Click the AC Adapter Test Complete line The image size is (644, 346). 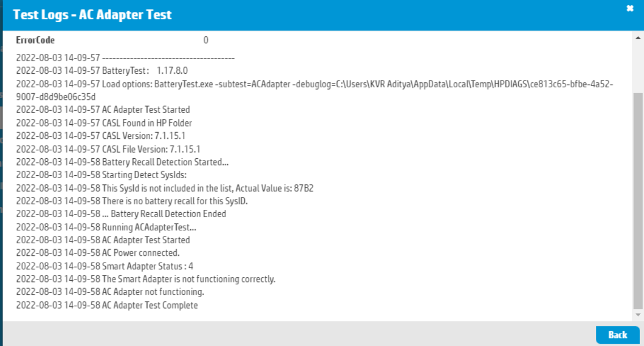tap(107, 305)
